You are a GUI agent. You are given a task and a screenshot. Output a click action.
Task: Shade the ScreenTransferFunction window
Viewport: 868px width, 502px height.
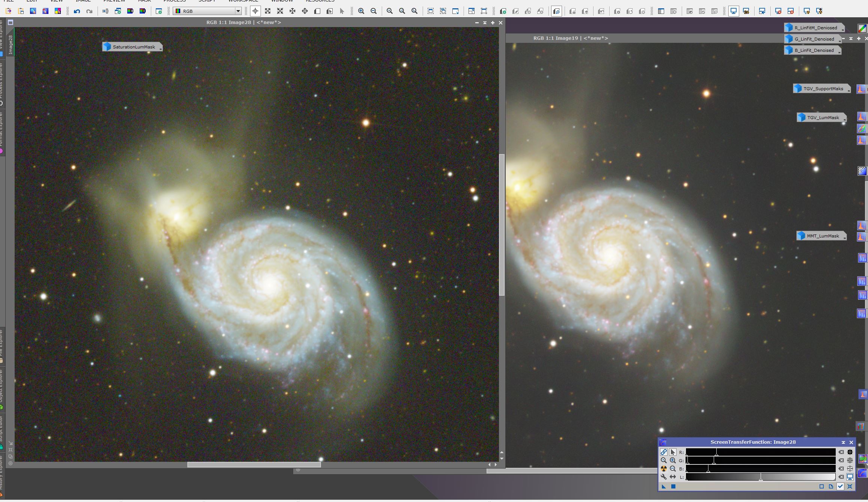tap(843, 442)
